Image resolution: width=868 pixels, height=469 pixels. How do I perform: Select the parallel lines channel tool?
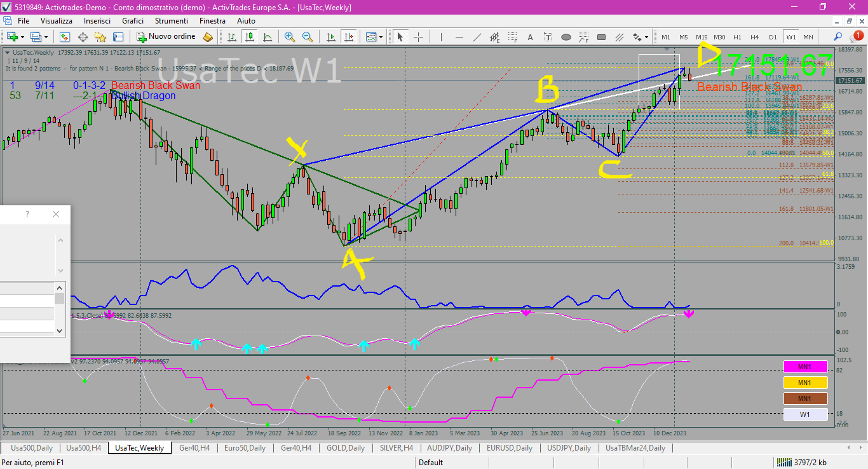(620, 37)
